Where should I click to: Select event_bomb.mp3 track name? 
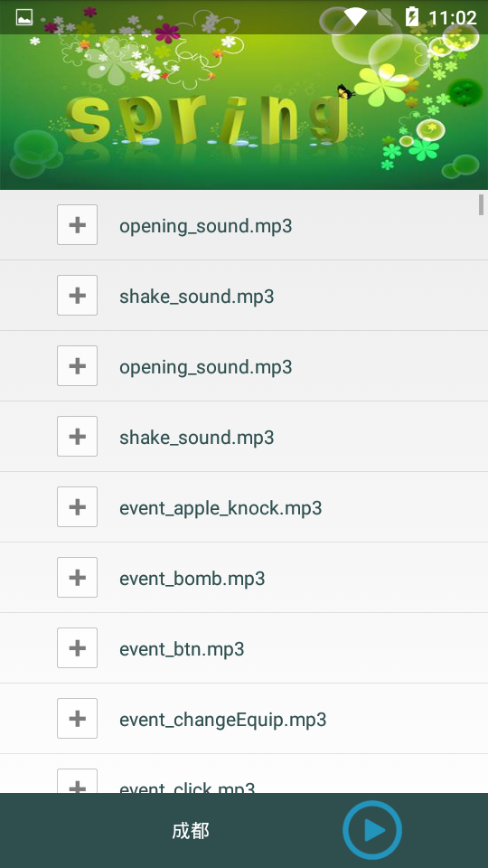click(x=192, y=579)
